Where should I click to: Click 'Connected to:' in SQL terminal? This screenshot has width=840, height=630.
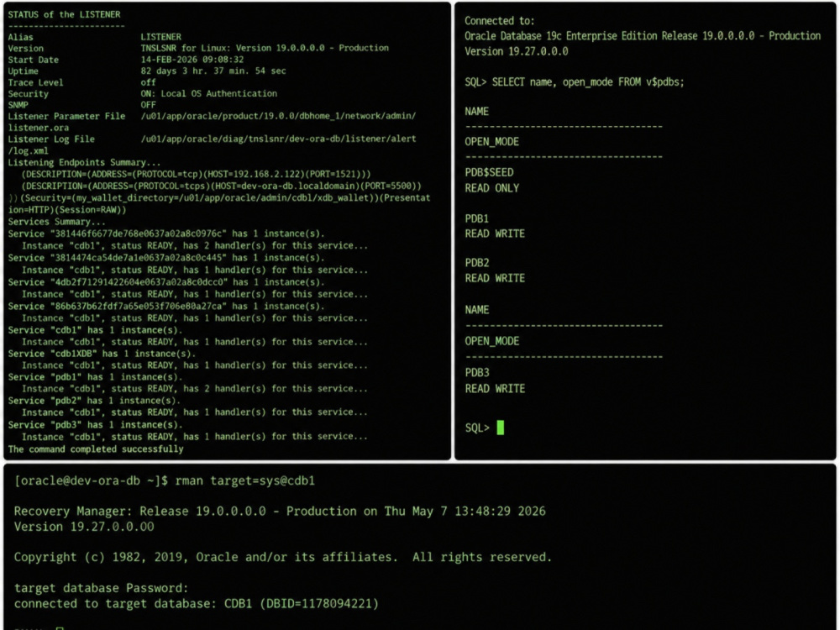[x=499, y=21]
